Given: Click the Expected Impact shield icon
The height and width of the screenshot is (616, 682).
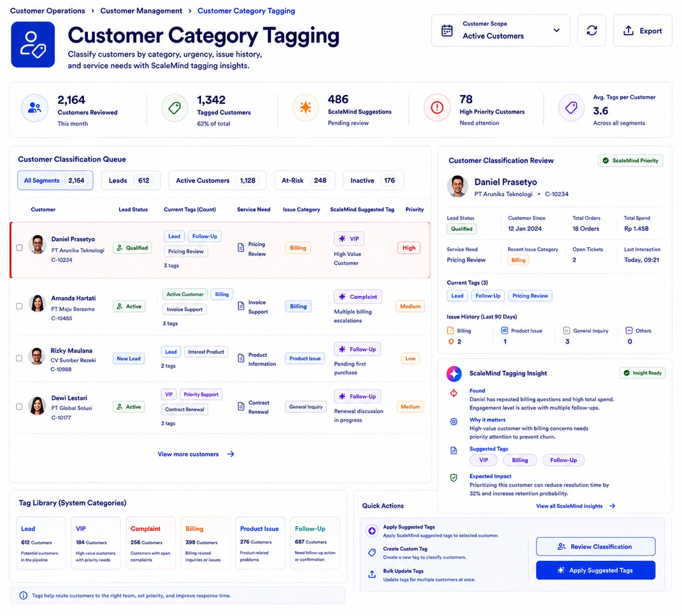Looking at the screenshot, I should tap(453, 477).
